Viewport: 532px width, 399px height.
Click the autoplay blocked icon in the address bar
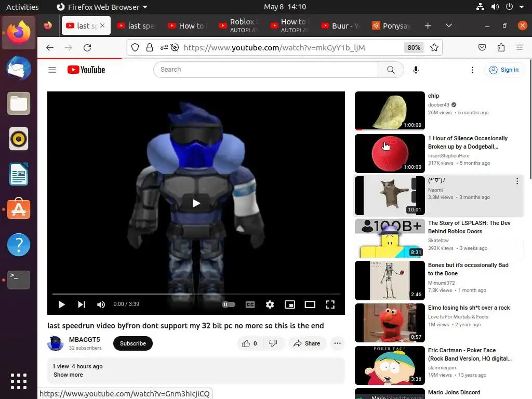[x=175, y=47]
